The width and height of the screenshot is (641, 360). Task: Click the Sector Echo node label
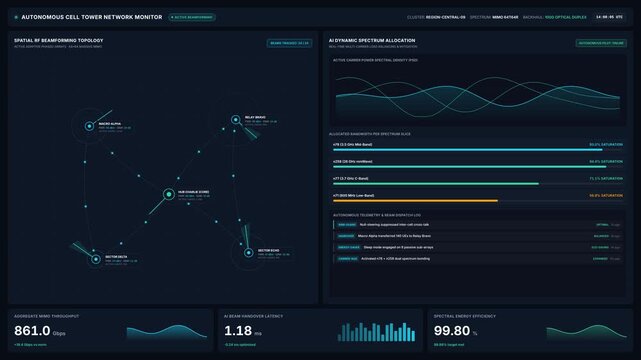269,250
